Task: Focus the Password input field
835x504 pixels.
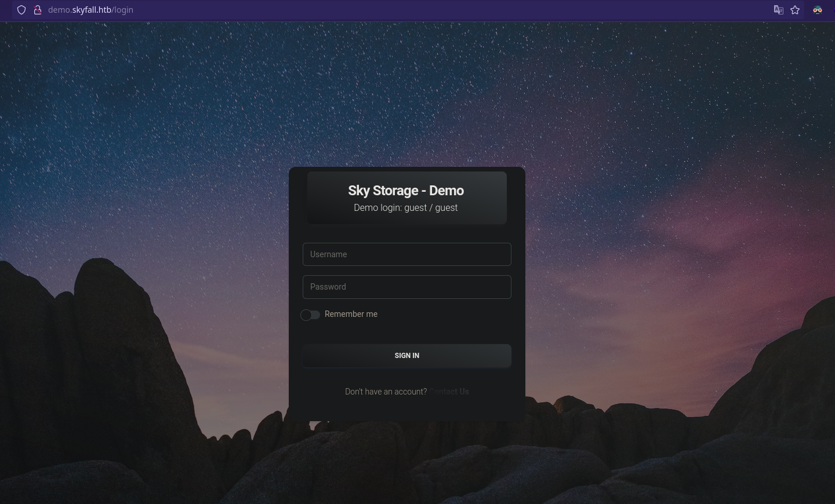Action: coord(406,287)
